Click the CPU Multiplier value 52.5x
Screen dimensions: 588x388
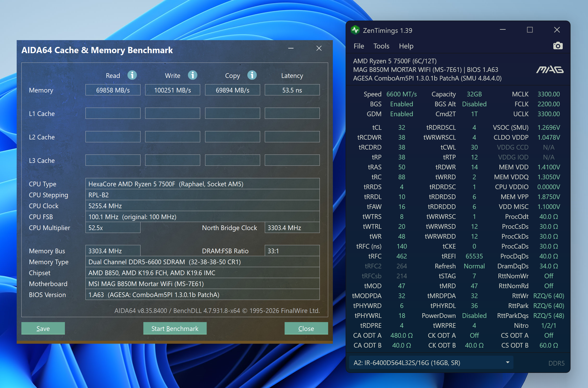113,227
